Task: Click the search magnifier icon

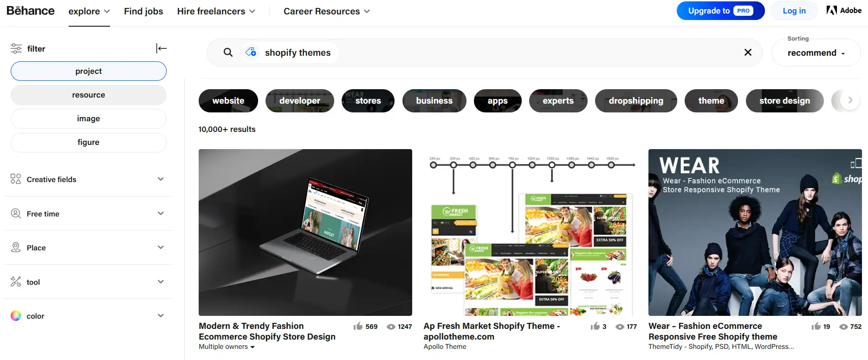Action: 228,52
